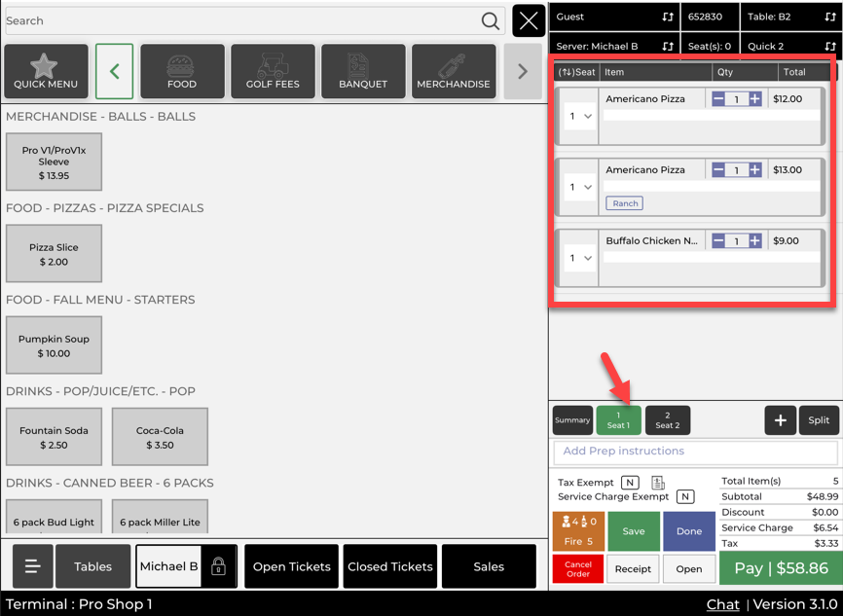This screenshot has height=616, width=843.
Task: Increase quantity of Buffalo Chicken item
Action: click(755, 240)
